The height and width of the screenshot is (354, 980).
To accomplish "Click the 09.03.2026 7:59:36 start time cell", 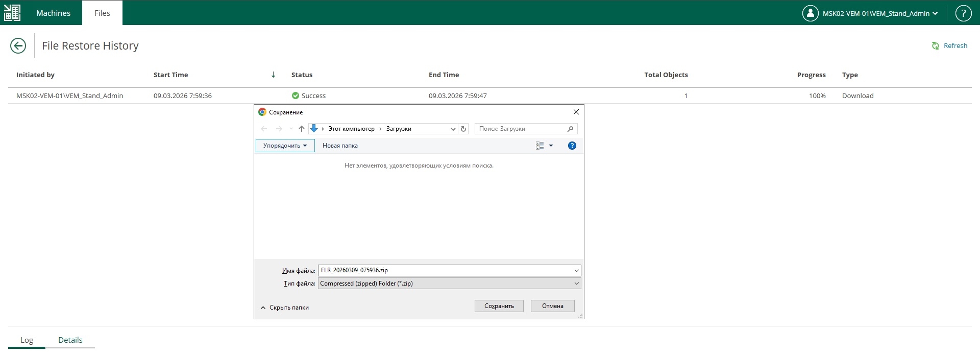I will click(183, 96).
